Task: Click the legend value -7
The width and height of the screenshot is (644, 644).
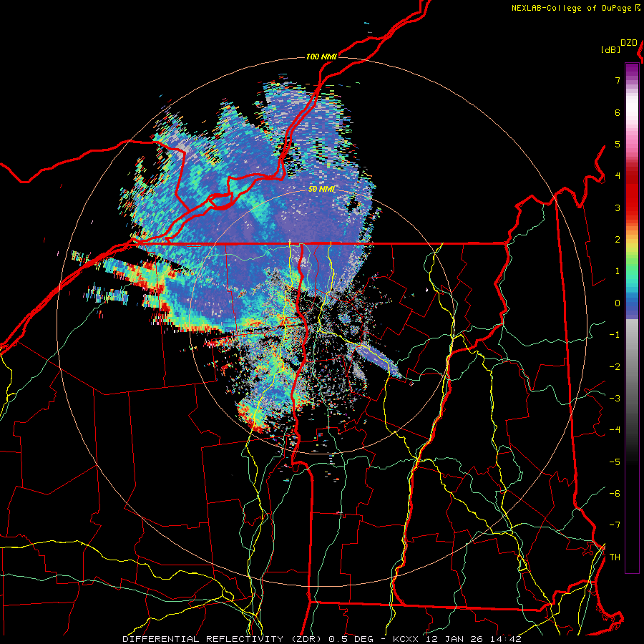Action: click(x=615, y=525)
